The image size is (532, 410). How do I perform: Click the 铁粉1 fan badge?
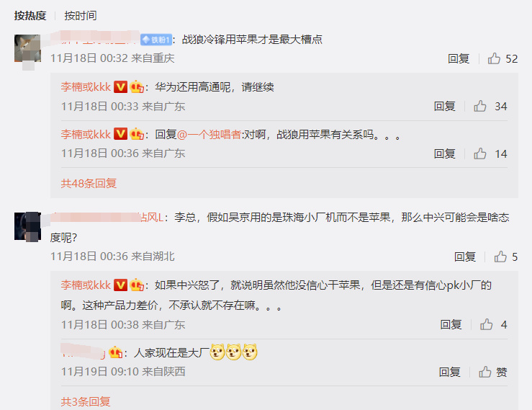(156, 40)
